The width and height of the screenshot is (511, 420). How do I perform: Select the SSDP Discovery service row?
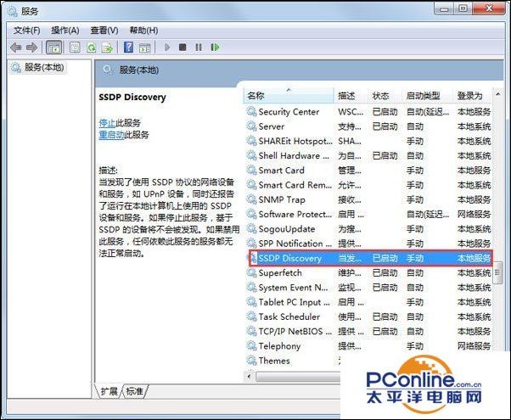371,259
